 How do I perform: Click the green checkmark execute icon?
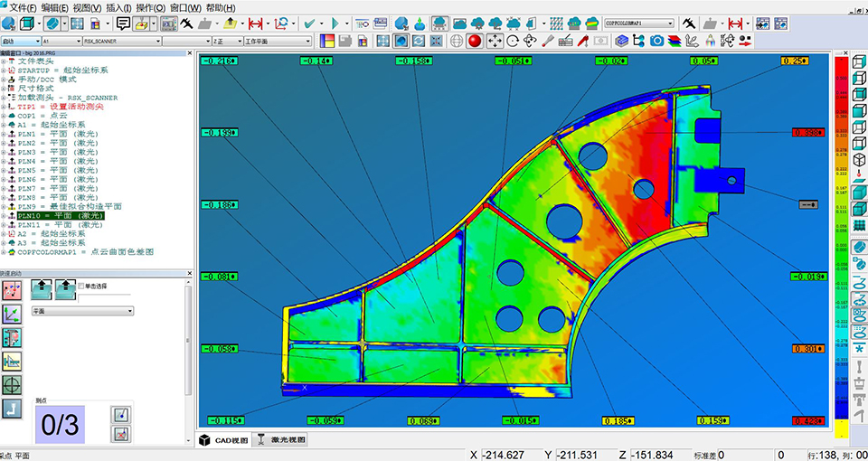(310, 24)
